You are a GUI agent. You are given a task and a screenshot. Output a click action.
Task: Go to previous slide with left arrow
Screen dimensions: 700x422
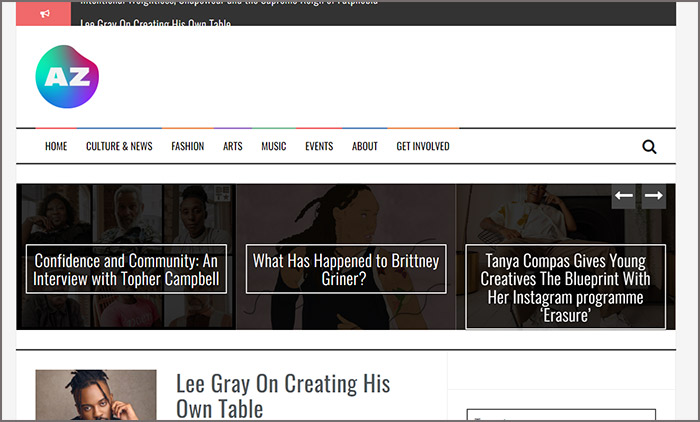point(624,196)
